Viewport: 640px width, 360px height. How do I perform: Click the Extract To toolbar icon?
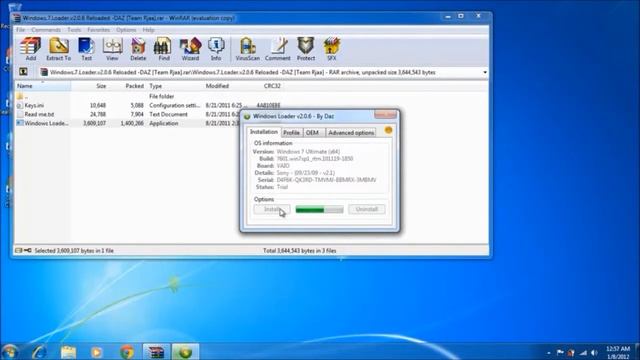[x=58, y=49]
